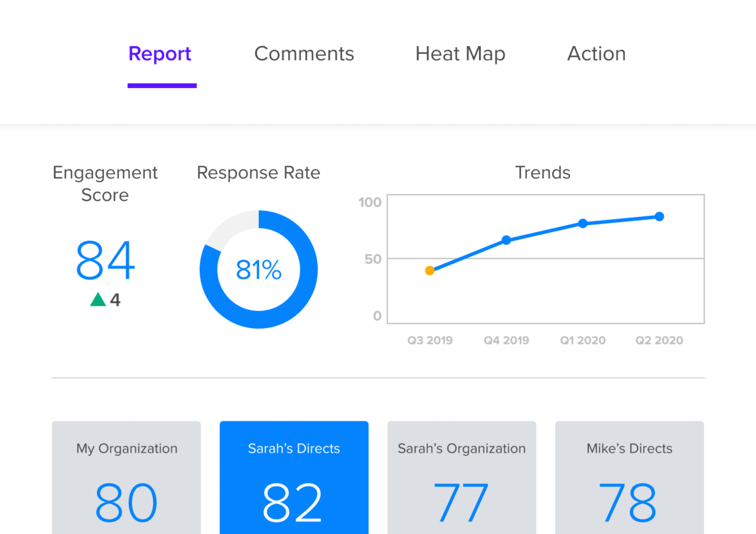Click the Q2 2020 trend data point
This screenshot has width=756, height=534.
pos(659,216)
